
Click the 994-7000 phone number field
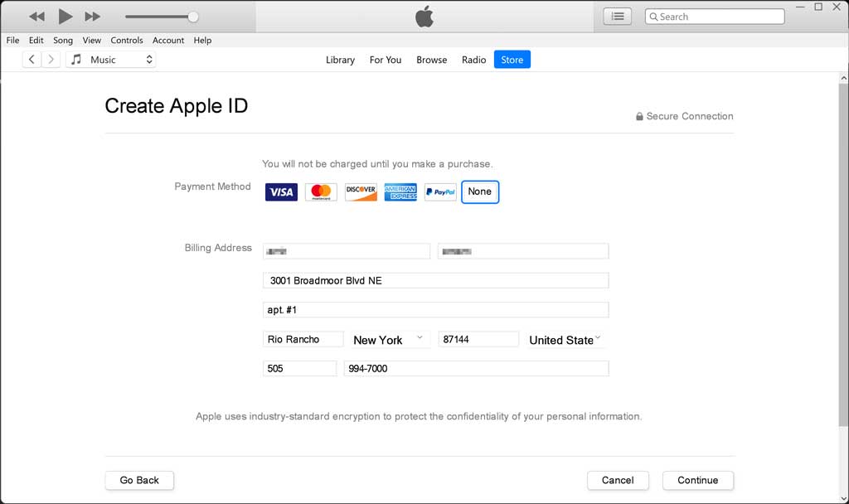point(477,369)
